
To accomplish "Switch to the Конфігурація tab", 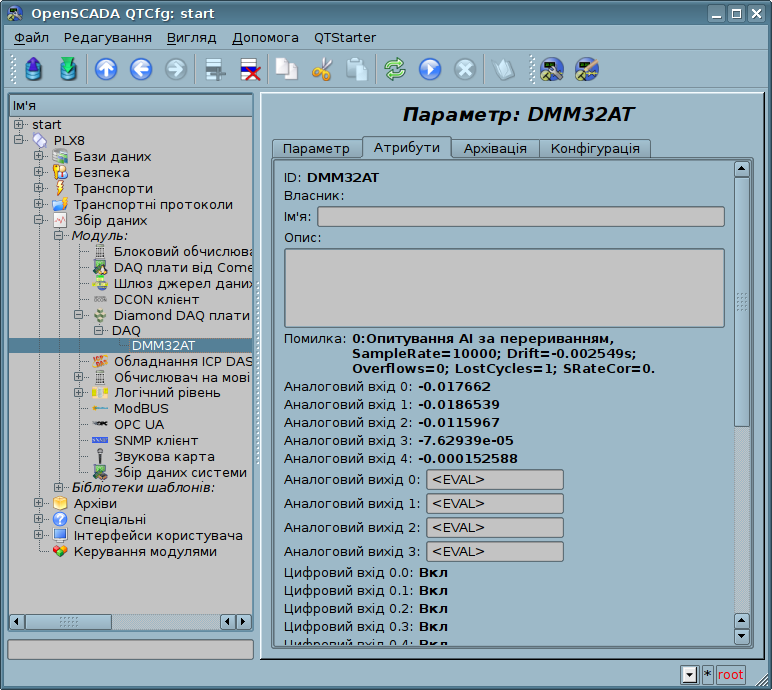I will (595, 148).
